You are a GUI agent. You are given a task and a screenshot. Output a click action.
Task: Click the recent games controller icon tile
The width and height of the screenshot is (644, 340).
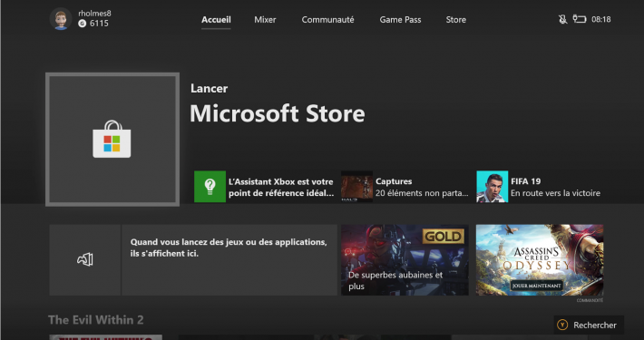85,259
